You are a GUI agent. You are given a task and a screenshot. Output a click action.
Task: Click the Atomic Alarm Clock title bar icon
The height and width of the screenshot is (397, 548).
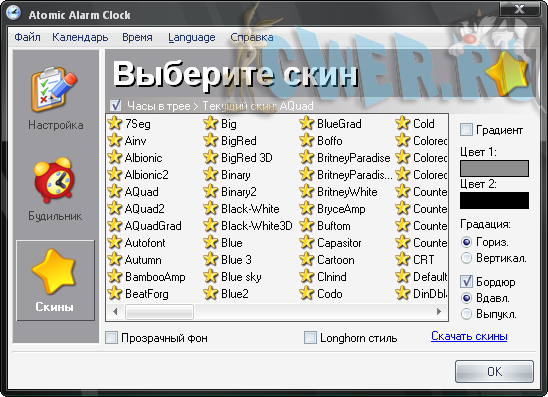(x=14, y=13)
